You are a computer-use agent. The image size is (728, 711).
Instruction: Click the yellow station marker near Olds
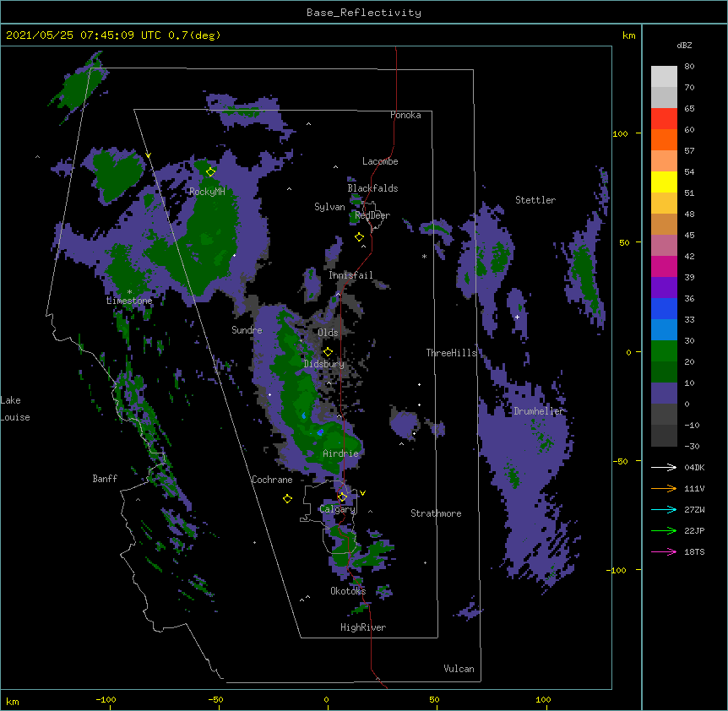click(328, 352)
